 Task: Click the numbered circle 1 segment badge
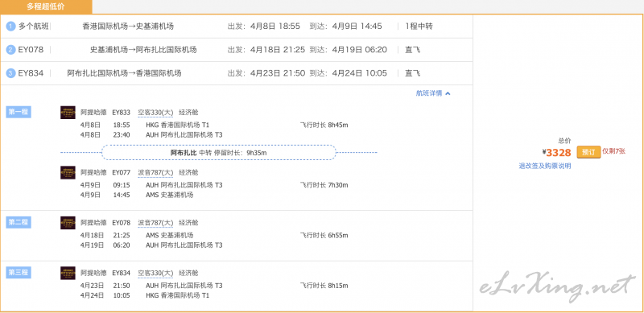(x=10, y=27)
